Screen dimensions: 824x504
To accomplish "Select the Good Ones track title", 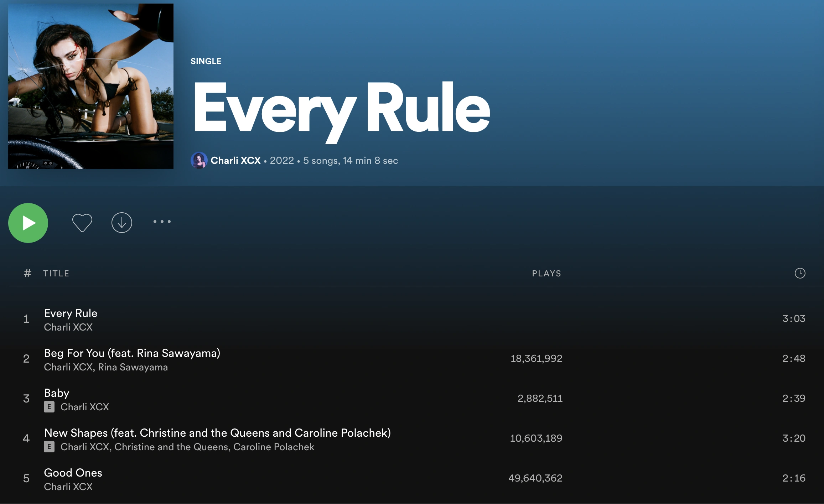I will (73, 473).
